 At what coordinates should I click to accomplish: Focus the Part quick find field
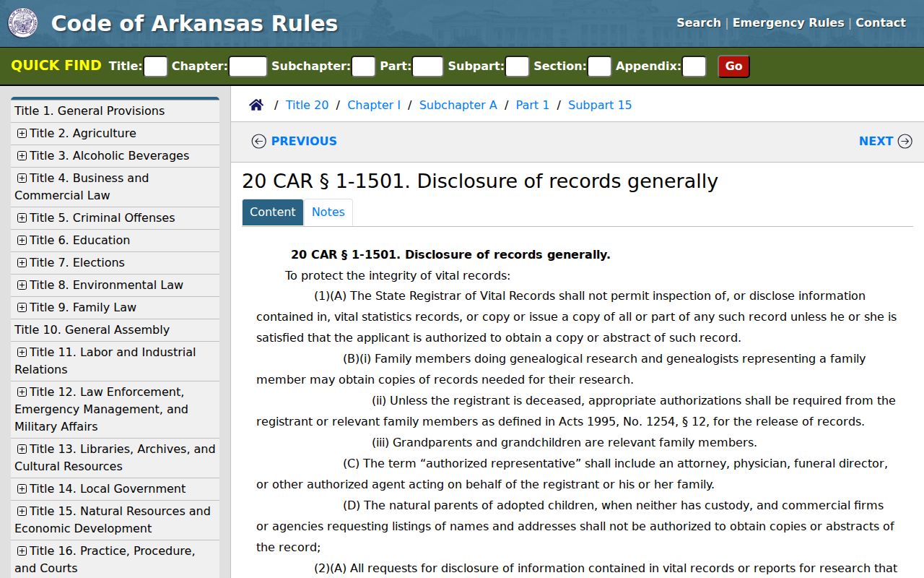(x=427, y=66)
